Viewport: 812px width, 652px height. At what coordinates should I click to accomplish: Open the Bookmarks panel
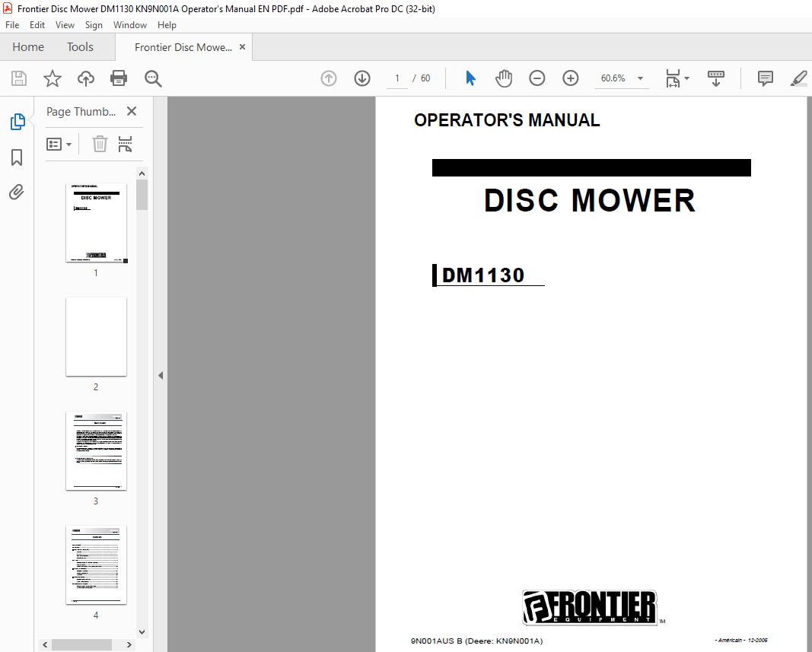coord(17,157)
